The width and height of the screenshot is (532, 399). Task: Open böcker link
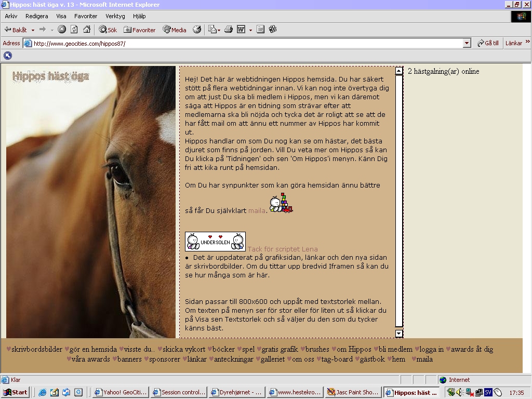click(223, 349)
